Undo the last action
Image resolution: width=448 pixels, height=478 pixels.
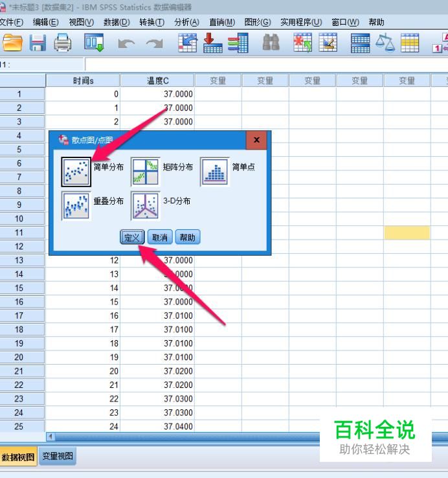click(x=126, y=43)
